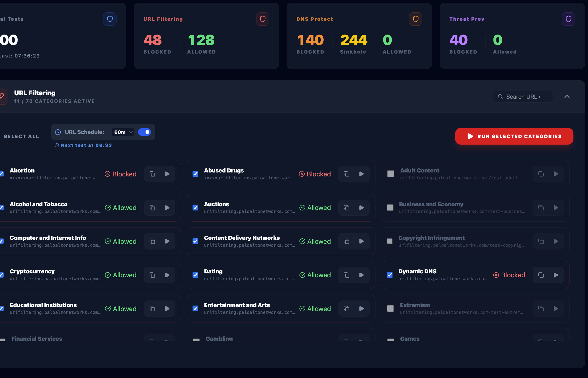
Task: Uncheck the Content Delivery Networks checkbox
Action: 196,241
